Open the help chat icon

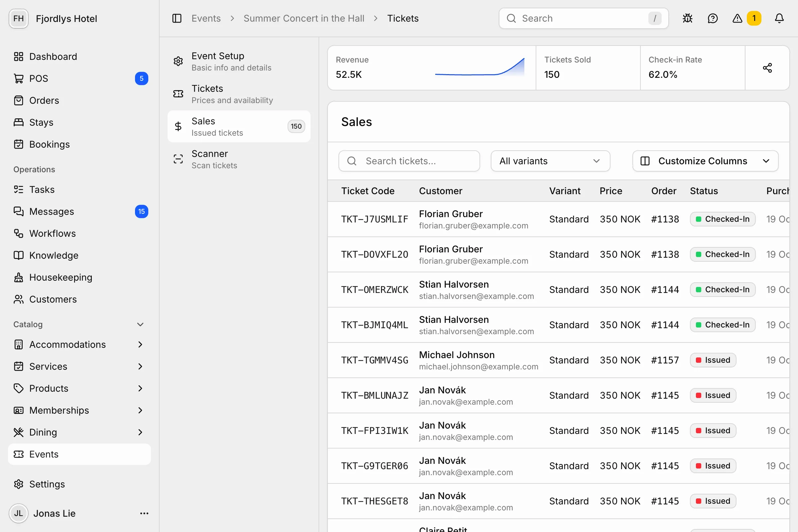click(x=713, y=18)
